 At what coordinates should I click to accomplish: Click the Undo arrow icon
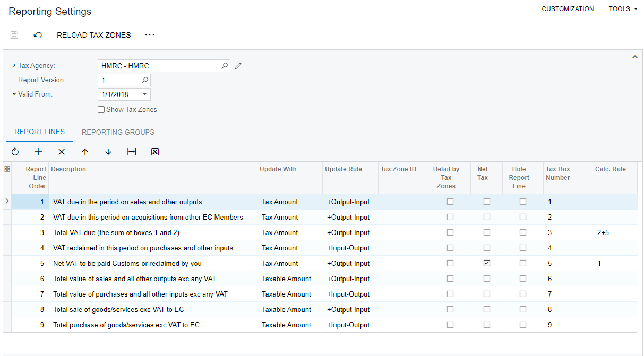click(38, 35)
